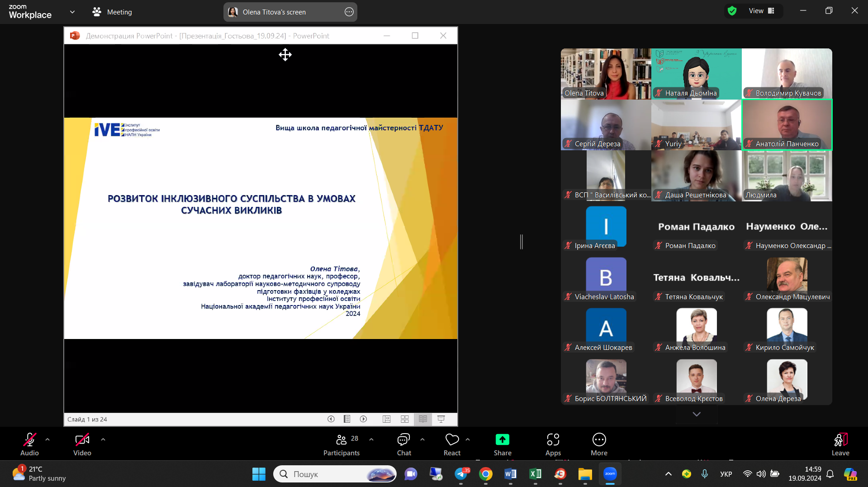Viewport: 868px width, 487px height.
Task: Click the Leave meeting button
Action: pyautogui.click(x=840, y=444)
